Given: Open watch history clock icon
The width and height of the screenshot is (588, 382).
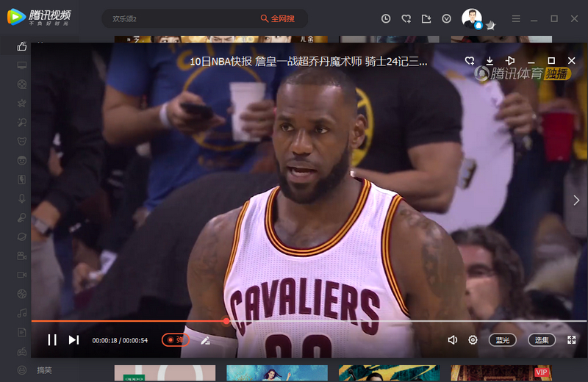Looking at the screenshot, I should coord(386,18).
